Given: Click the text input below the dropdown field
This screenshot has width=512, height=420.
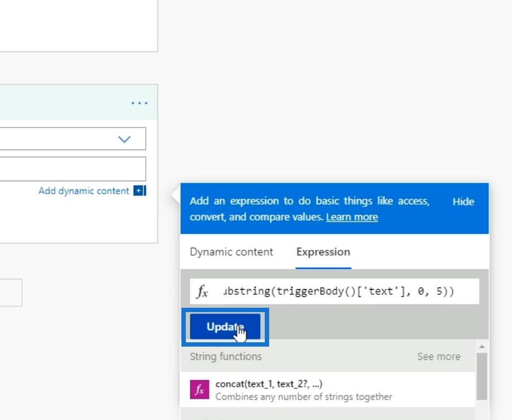Looking at the screenshot, I should tap(73, 169).
